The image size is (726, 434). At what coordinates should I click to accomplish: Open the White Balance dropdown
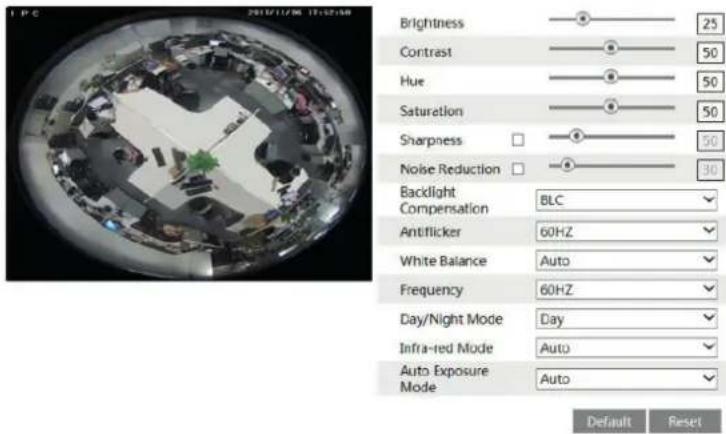coord(626,260)
